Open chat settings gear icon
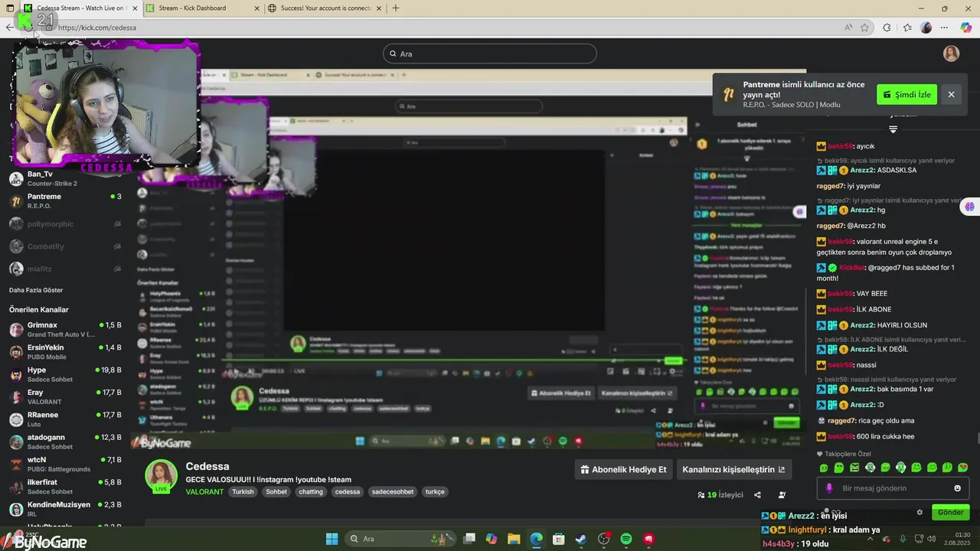This screenshot has height=551, width=980. click(920, 512)
